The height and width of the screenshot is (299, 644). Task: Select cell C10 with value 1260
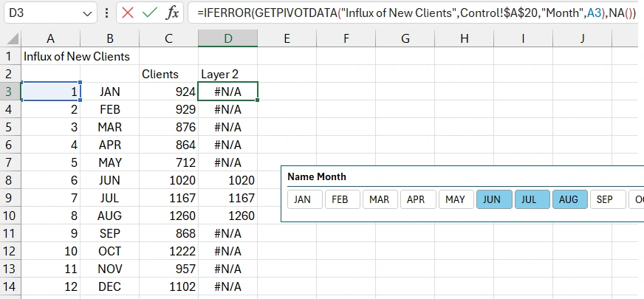point(169,216)
